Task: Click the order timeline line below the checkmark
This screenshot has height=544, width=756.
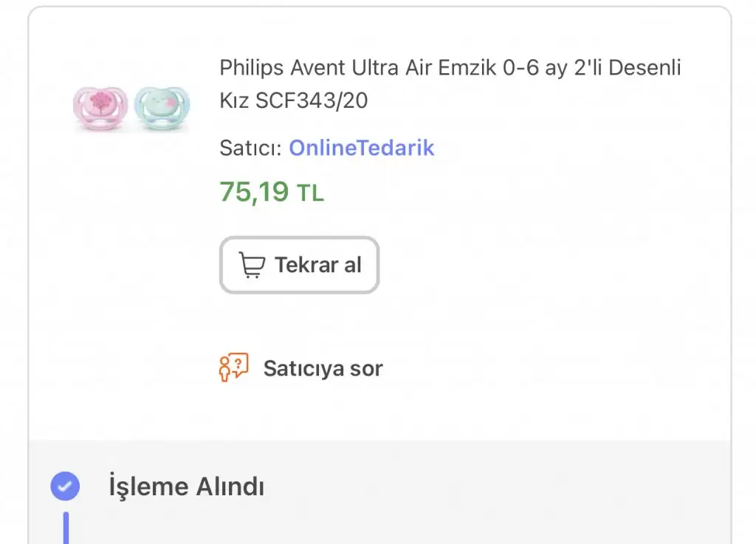Action: 66,527
